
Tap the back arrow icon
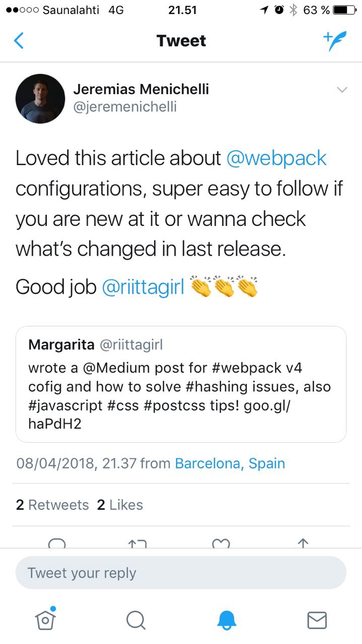click(19, 41)
